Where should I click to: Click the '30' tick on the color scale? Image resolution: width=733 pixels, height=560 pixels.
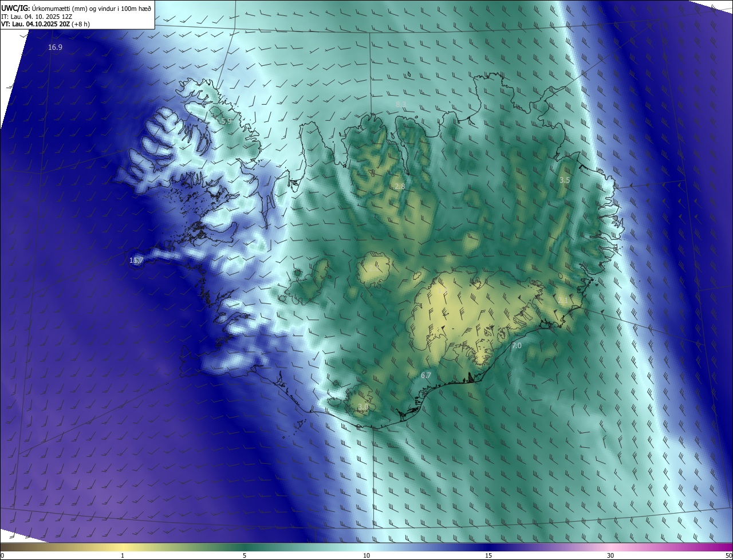tap(610, 555)
